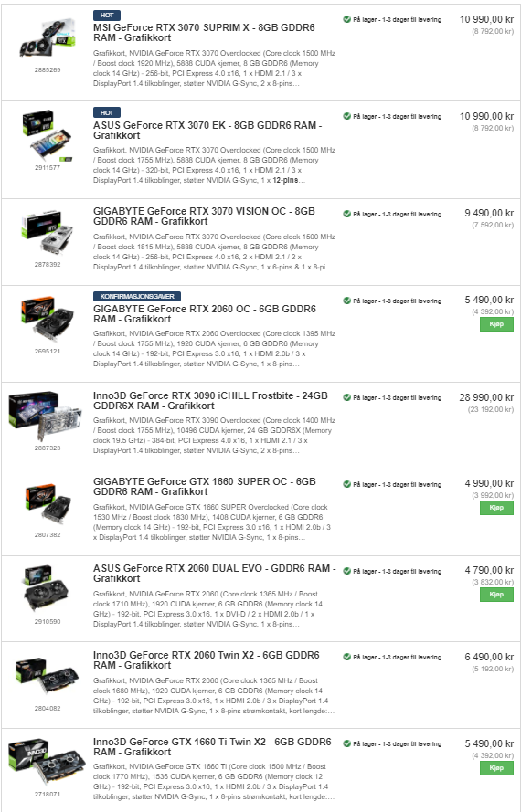The height and width of the screenshot is (812, 521).
Task: Click the 28 990,00 kr price of the RTX 3090
Action: click(486, 397)
